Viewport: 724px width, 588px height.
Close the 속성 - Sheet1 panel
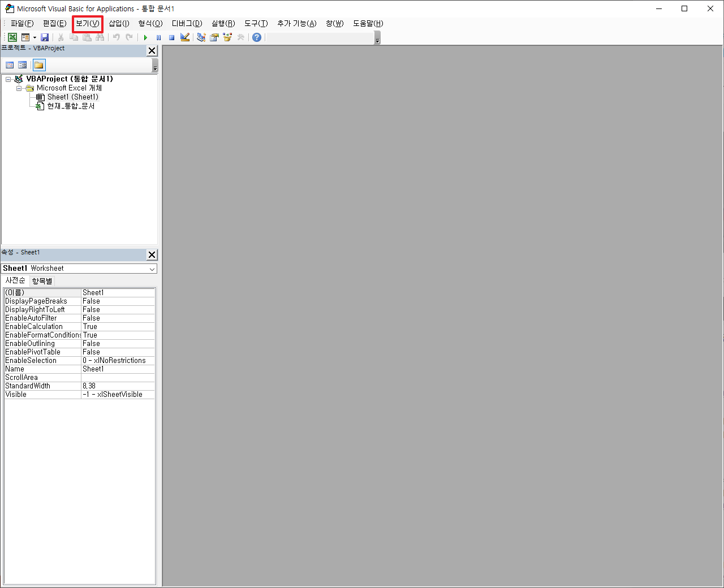[152, 255]
